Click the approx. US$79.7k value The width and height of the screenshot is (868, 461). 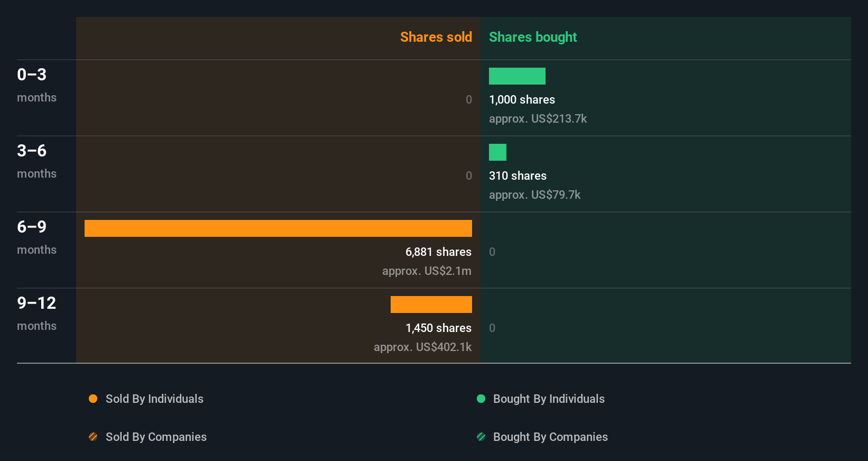pos(534,195)
